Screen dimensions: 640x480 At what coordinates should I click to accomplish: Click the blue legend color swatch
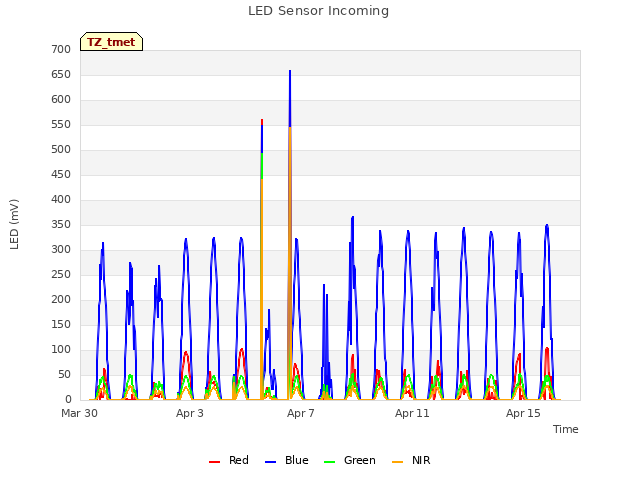(x=271, y=462)
